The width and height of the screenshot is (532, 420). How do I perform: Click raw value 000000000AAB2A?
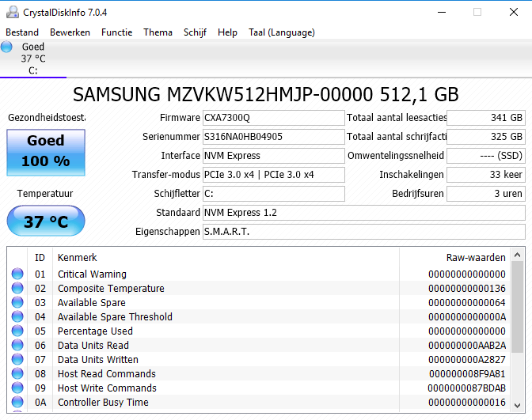467,345
